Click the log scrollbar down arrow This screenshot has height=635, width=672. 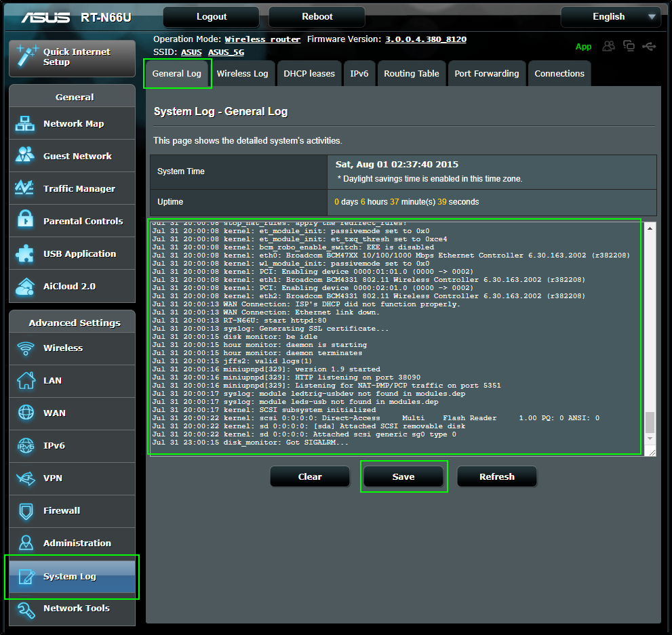click(650, 438)
